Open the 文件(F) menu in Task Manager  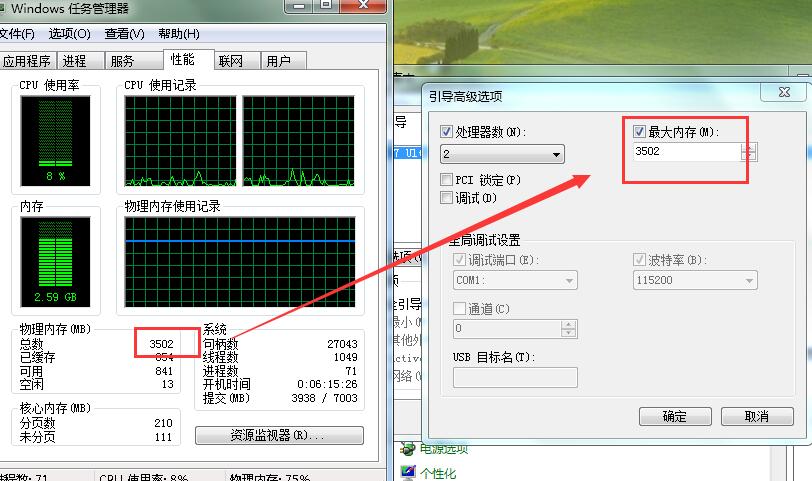coord(17,34)
